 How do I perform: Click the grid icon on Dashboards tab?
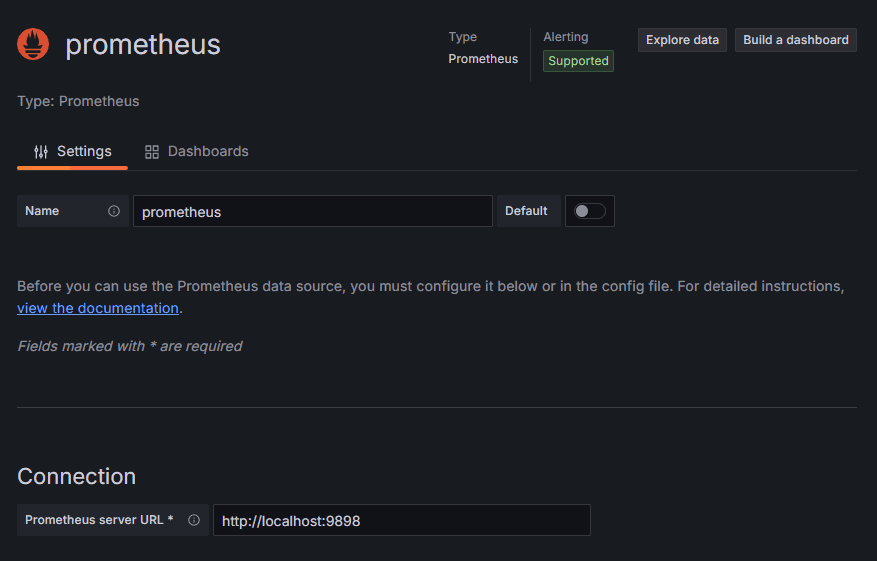click(x=152, y=152)
